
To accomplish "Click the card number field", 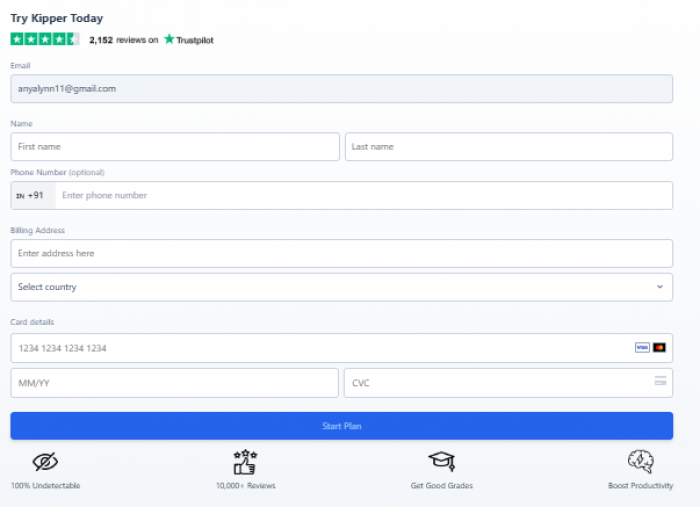I will point(342,348).
